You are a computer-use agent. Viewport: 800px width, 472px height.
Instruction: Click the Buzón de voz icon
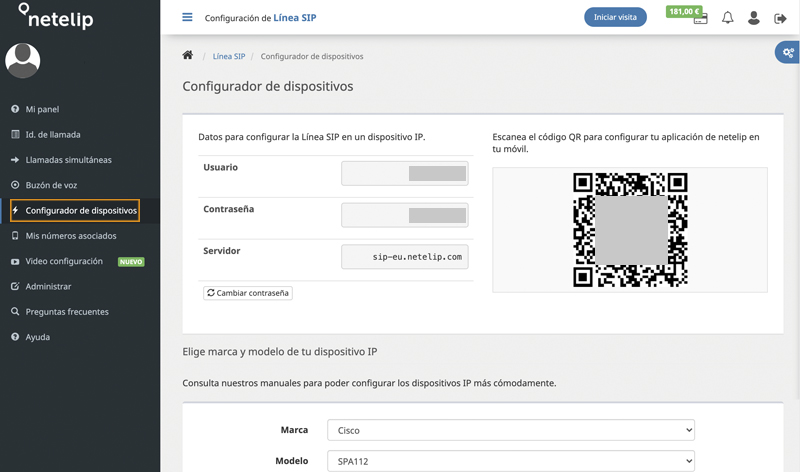click(15, 185)
